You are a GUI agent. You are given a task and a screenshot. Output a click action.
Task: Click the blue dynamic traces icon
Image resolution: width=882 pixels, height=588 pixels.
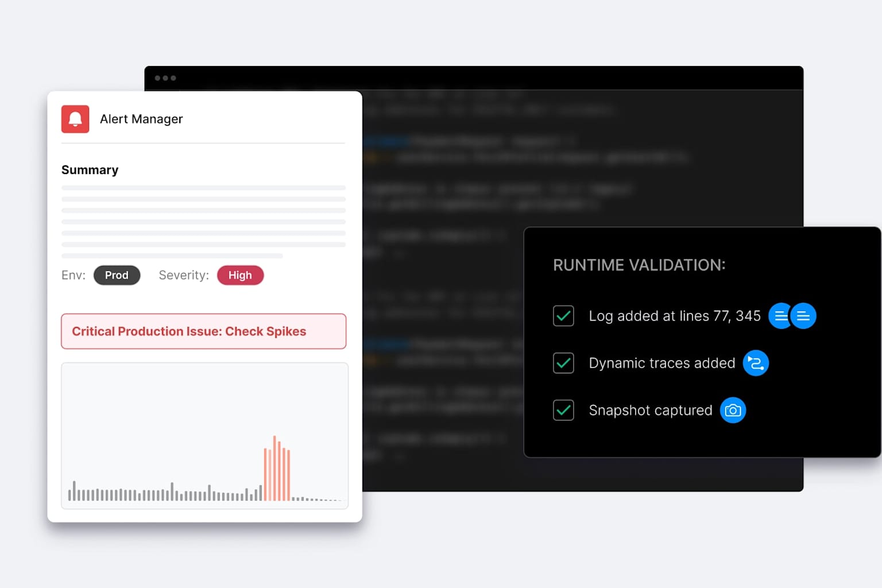pyautogui.click(x=756, y=363)
